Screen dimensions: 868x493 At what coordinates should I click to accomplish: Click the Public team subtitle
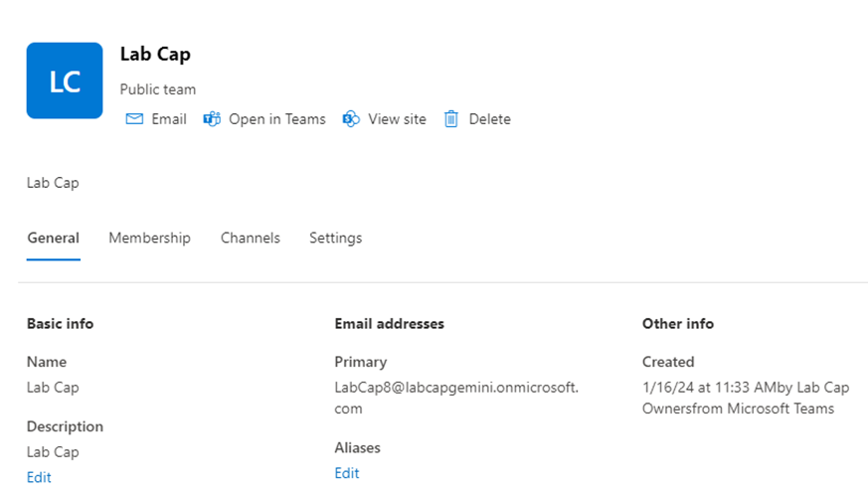[158, 89]
